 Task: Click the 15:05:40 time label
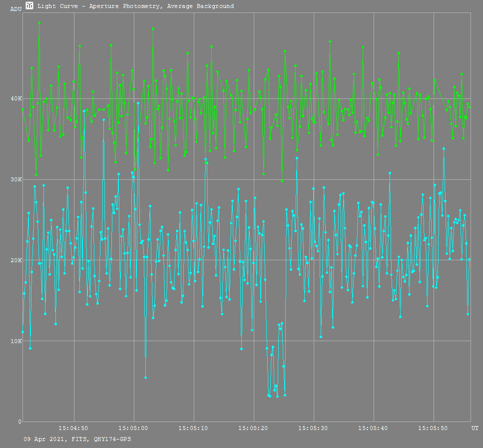(373, 429)
